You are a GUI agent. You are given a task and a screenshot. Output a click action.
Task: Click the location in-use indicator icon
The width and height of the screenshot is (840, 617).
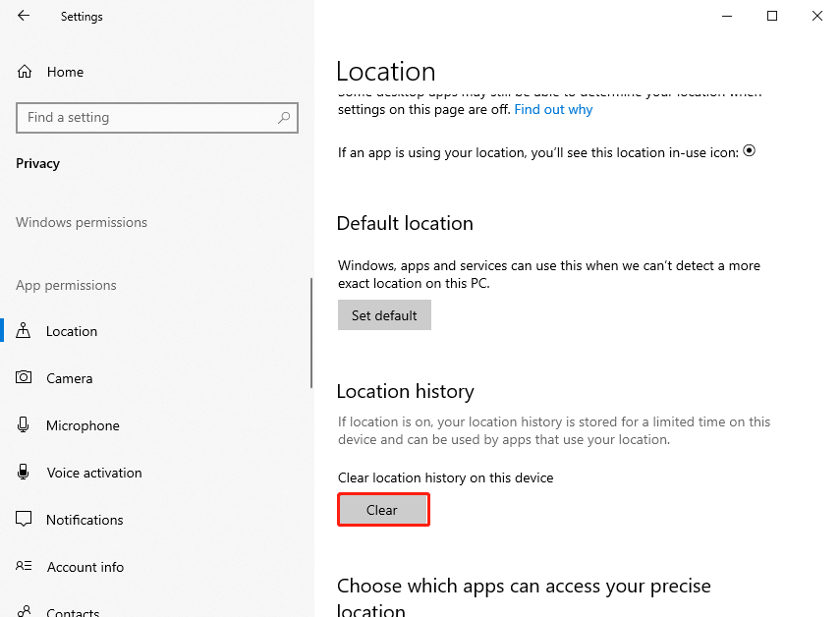click(x=749, y=151)
